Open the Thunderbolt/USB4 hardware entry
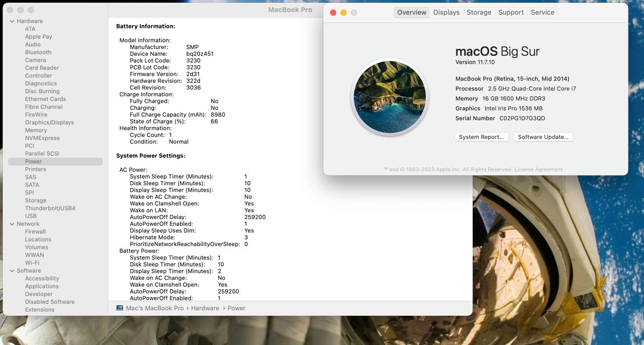This screenshot has height=345, width=644. (50, 209)
